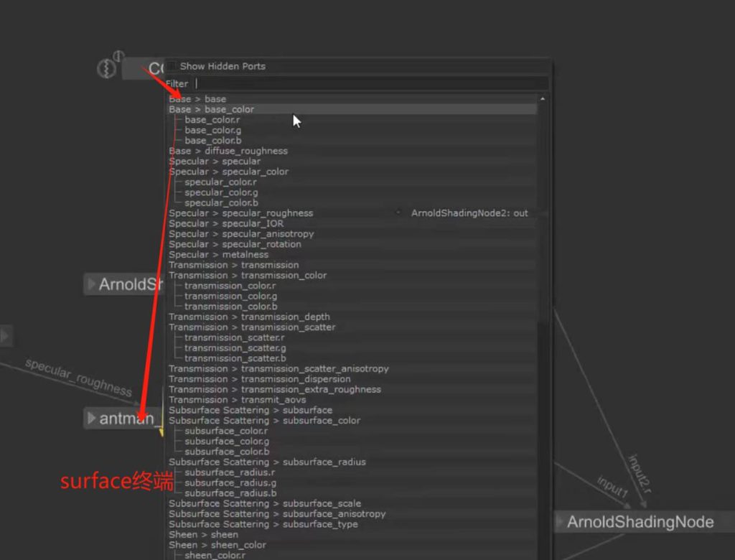The image size is (735, 560).
Task: Choose Subsurface Scattering > subsurface_type port
Action: (x=263, y=524)
